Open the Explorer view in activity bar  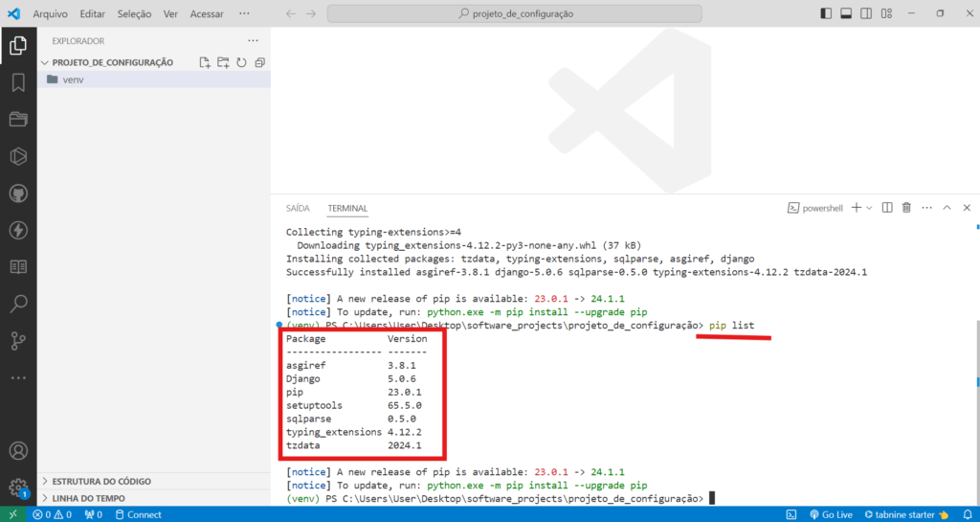pyautogui.click(x=18, y=45)
